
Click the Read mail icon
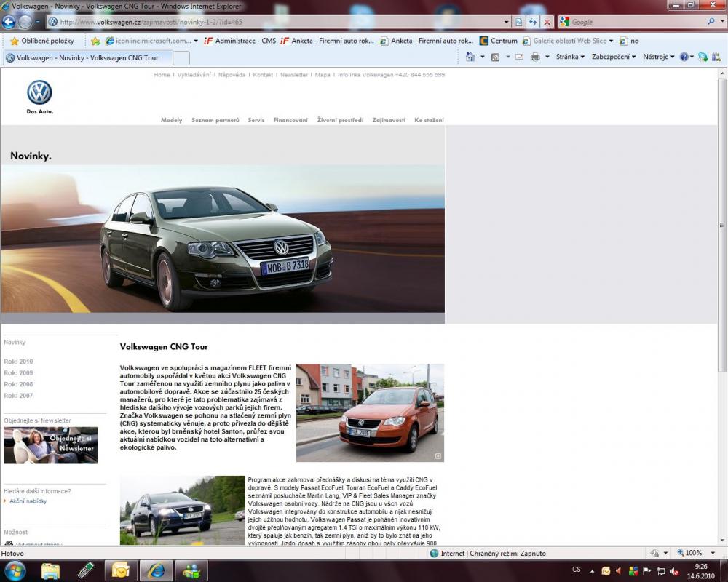click(x=519, y=57)
